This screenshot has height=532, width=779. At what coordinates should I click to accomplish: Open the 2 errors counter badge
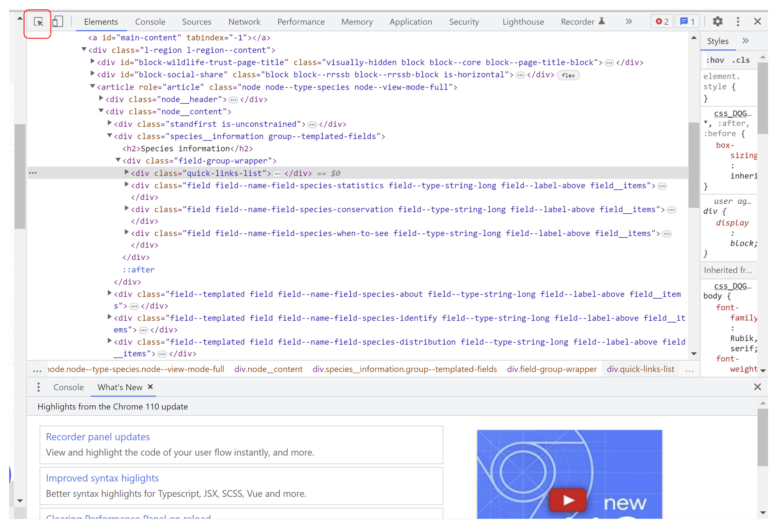tap(662, 21)
